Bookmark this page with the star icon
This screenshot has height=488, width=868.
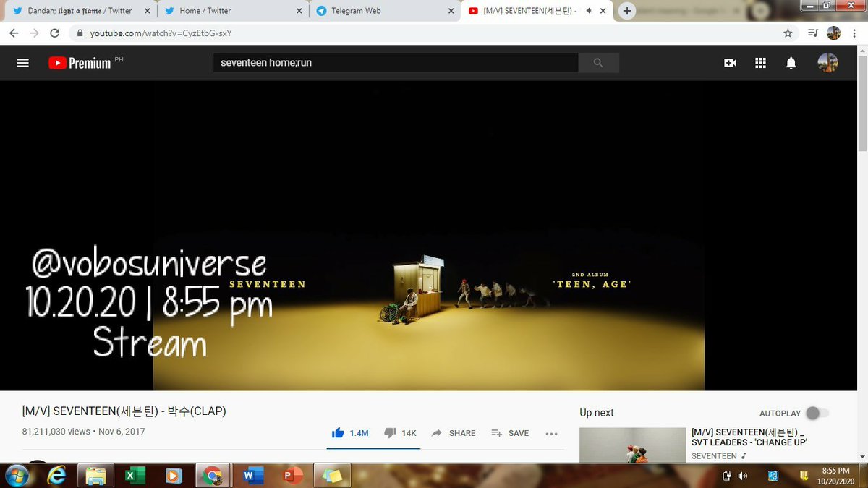(788, 33)
